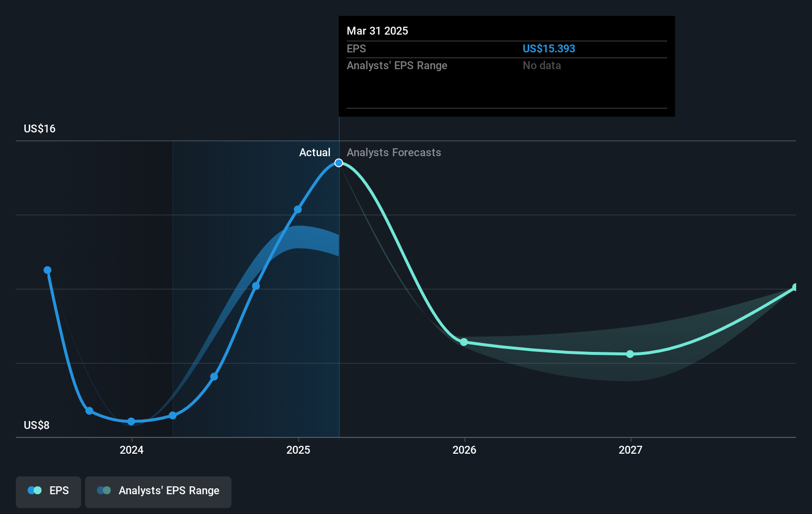Viewport: 812px width, 514px height.
Task: Click the 'Mar 31 2025' tooltip date
Action: pos(377,31)
